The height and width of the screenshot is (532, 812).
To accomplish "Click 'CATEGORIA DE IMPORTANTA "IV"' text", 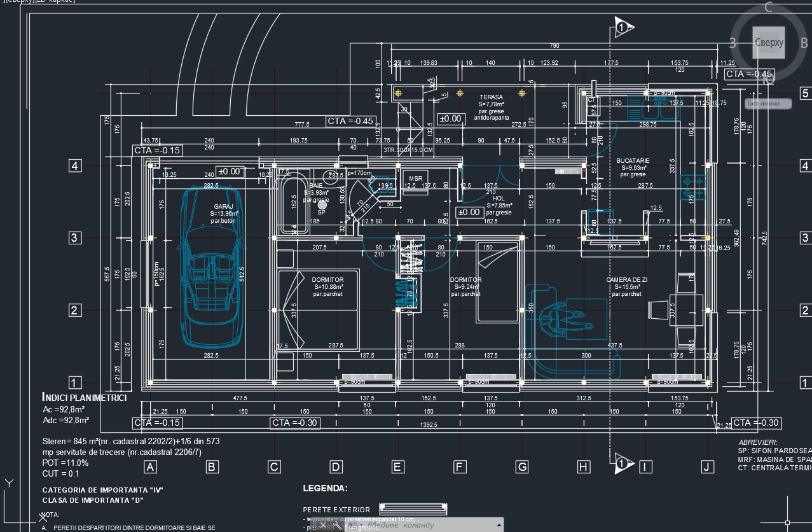I will coord(103,490).
